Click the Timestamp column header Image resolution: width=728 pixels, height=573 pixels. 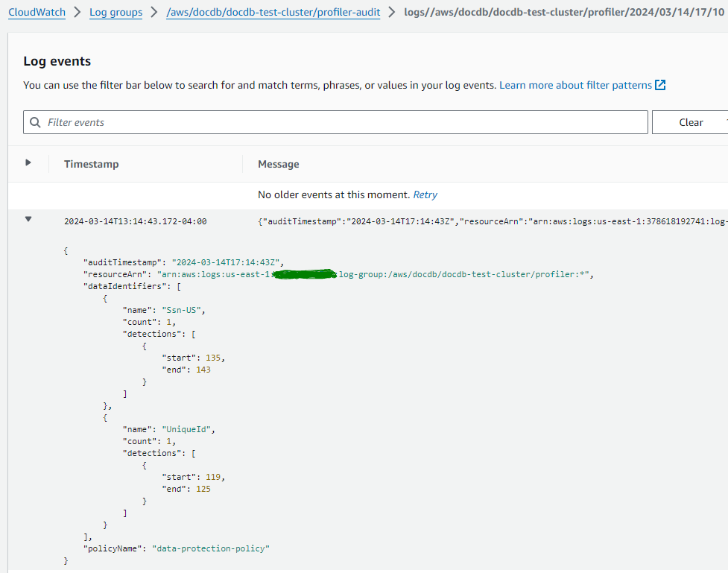click(92, 164)
